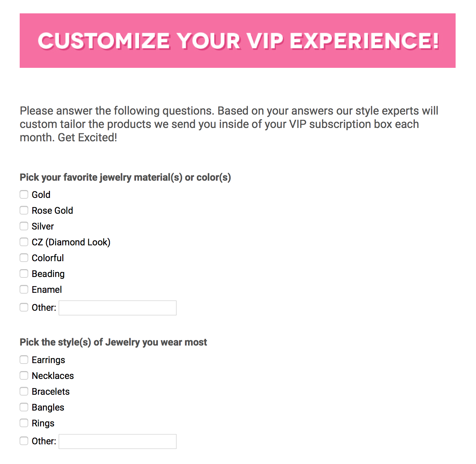476x464 pixels.
Task: Check the Gold jewelry material checkbox
Action: 24,194
